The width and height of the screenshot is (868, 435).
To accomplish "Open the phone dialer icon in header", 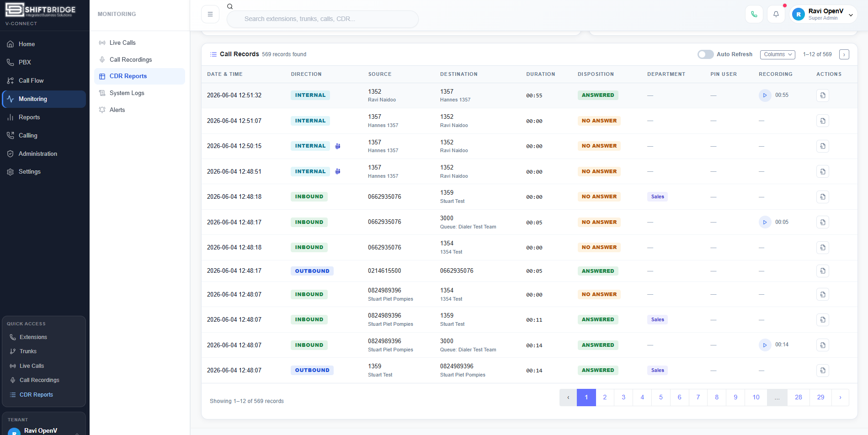I will coord(754,14).
